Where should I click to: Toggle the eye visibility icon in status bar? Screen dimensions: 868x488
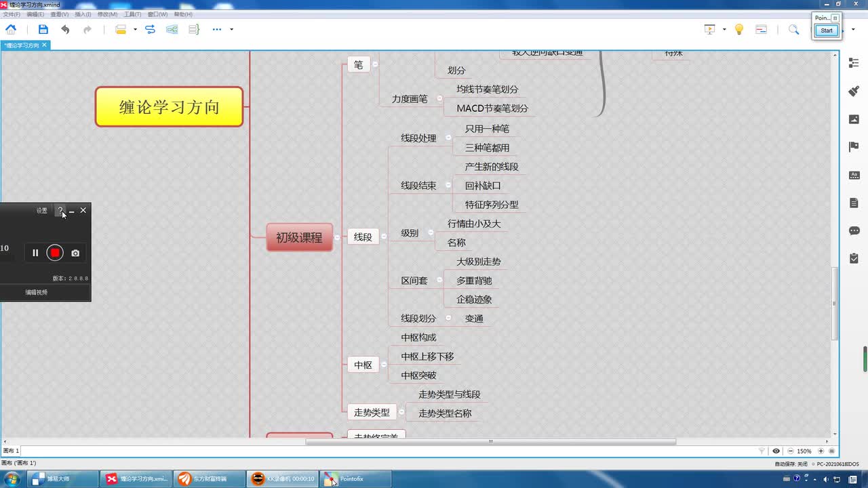click(x=776, y=451)
